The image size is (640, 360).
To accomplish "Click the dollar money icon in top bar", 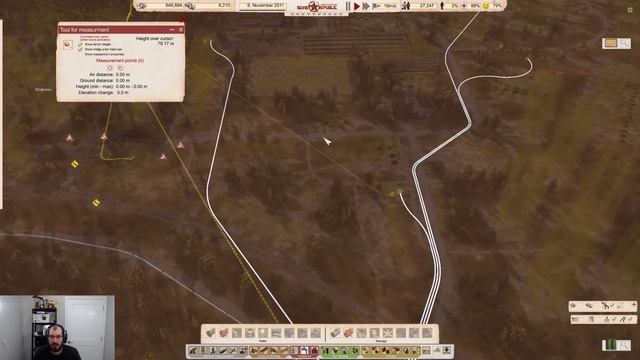I will point(190,6).
